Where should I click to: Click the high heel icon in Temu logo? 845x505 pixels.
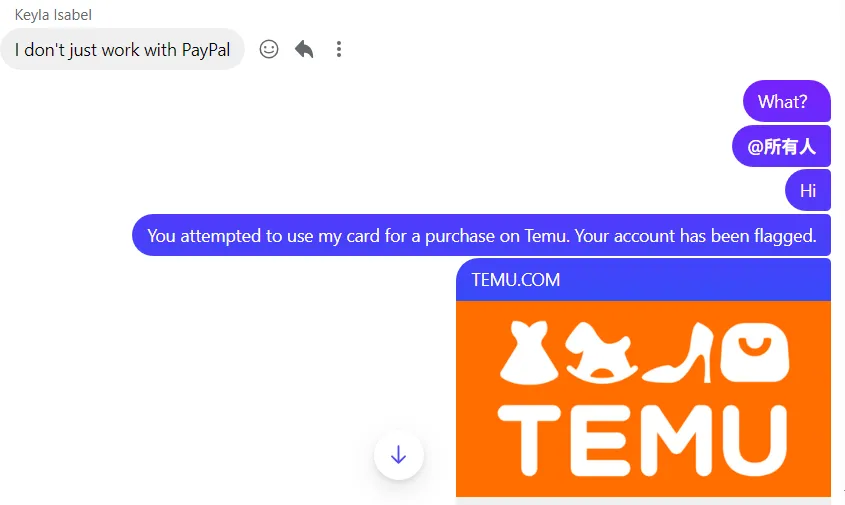(678, 357)
